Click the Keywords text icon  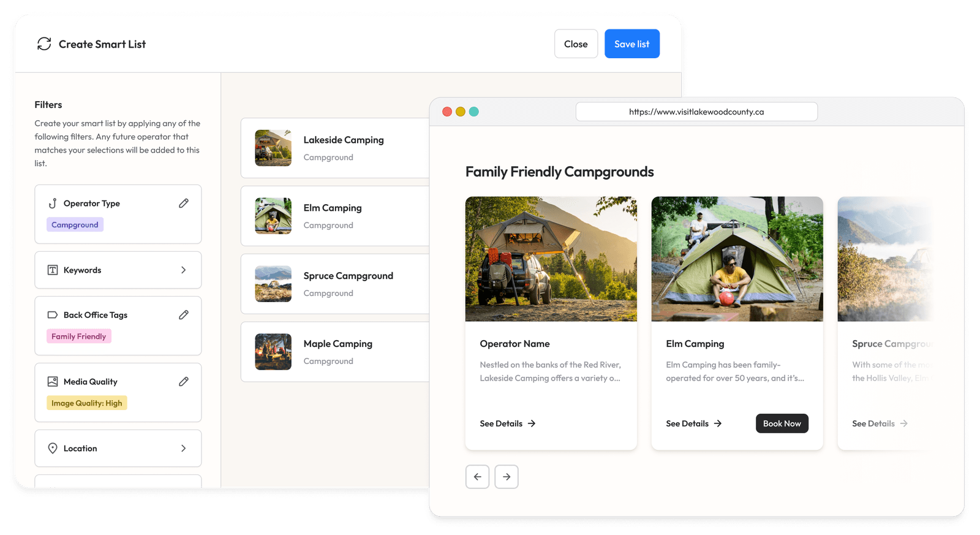tap(53, 270)
